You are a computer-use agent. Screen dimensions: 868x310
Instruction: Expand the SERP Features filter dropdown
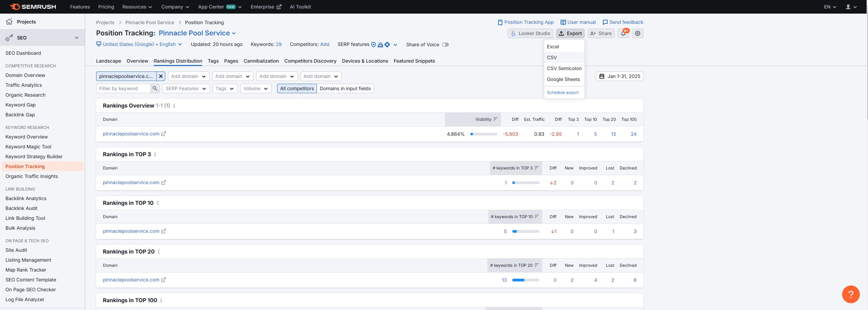pyautogui.click(x=186, y=88)
